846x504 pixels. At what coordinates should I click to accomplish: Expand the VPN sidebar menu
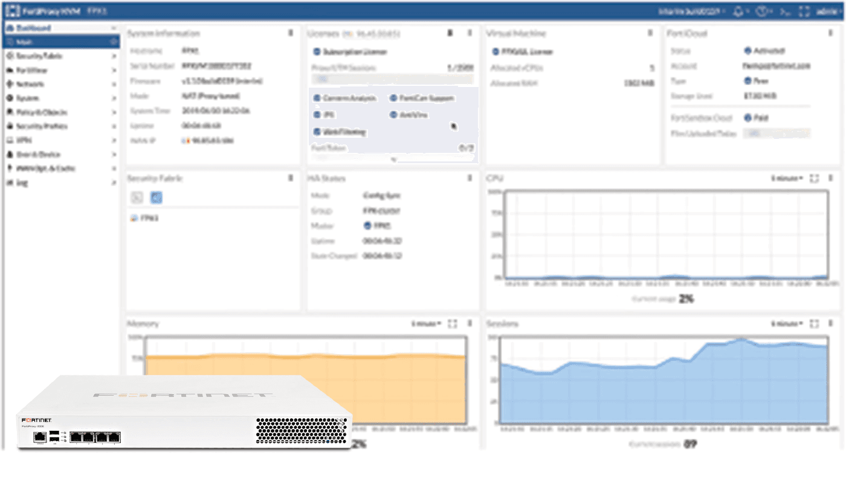point(61,140)
